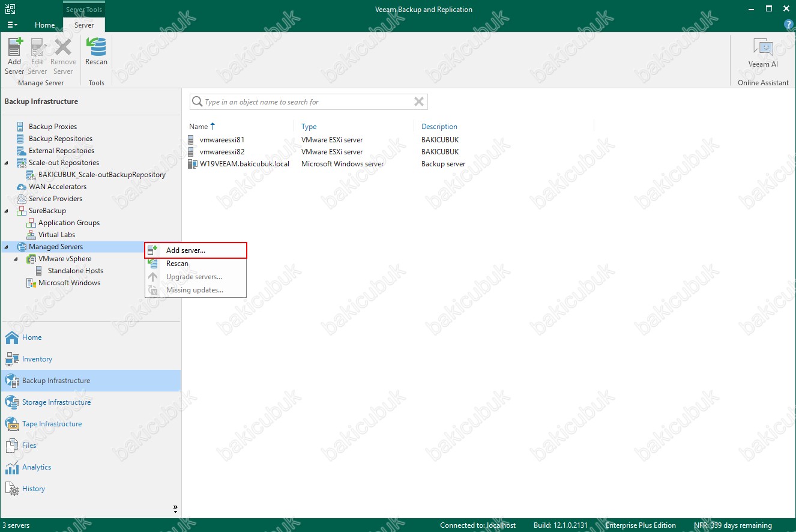Image resolution: width=796 pixels, height=532 pixels.
Task: Open the Backup Infrastructure navigation view
Action: coord(91,381)
